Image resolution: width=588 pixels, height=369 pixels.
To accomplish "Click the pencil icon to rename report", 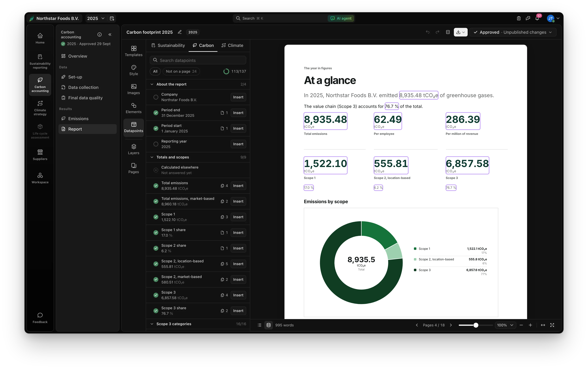I will (180, 32).
